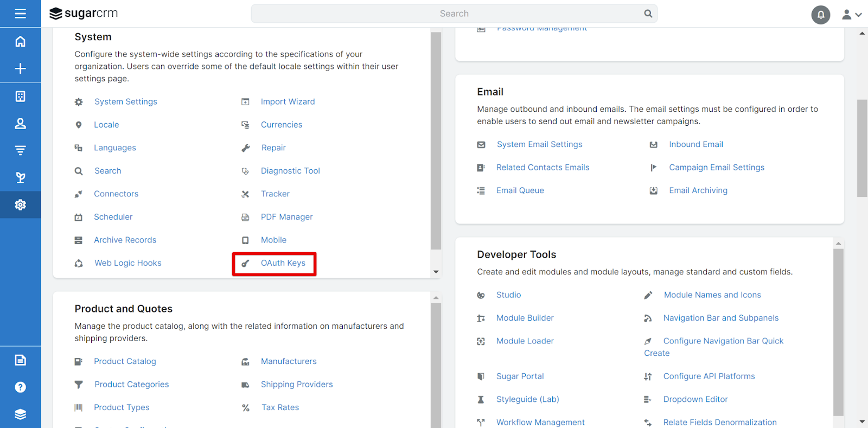Click the percent icon beside Tax Rates
The width and height of the screenshot is (868, 428).
click(x=246, y=408)
